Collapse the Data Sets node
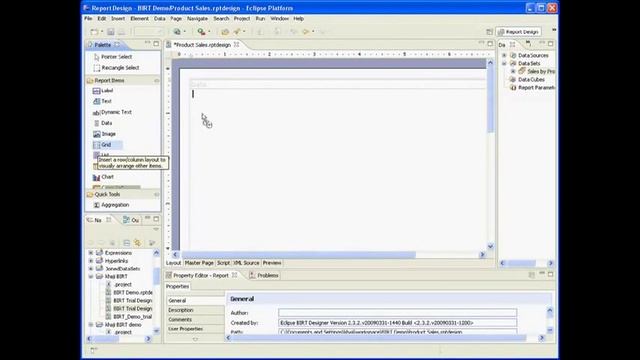The height and width of the screenshot is (360, 640). (x=504, y=64)
